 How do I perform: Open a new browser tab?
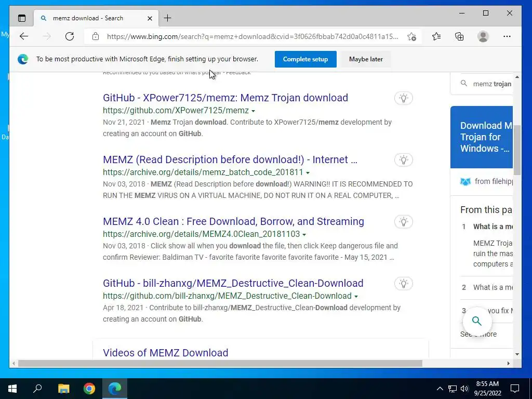[x=168, y=18]
